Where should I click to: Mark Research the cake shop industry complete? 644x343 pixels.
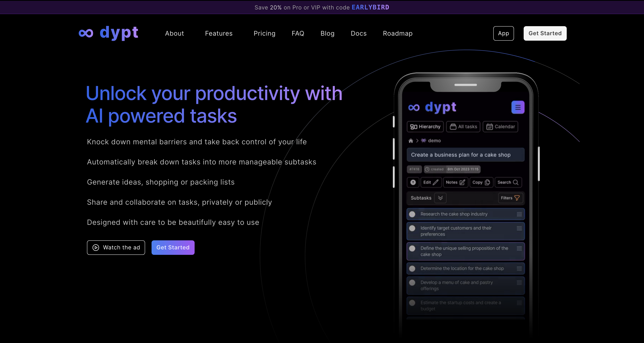(412, 214)
